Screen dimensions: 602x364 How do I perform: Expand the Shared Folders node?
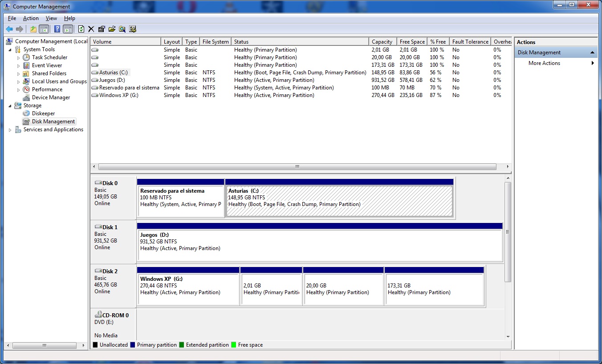[19, 73]
